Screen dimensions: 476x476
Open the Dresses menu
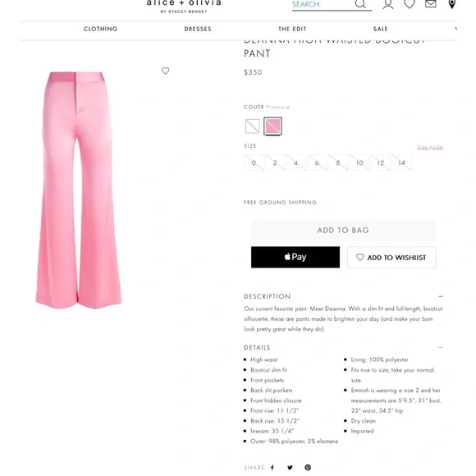(x=198, y=29)
